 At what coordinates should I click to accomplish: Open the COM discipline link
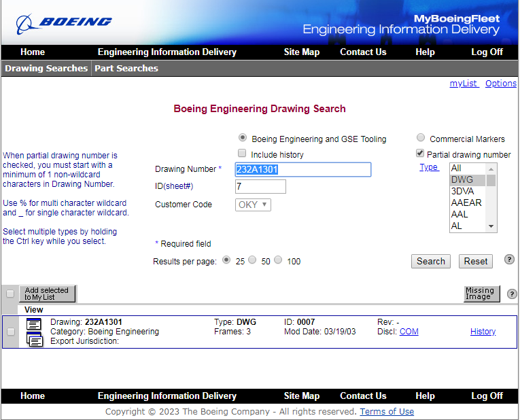(409, 332)
